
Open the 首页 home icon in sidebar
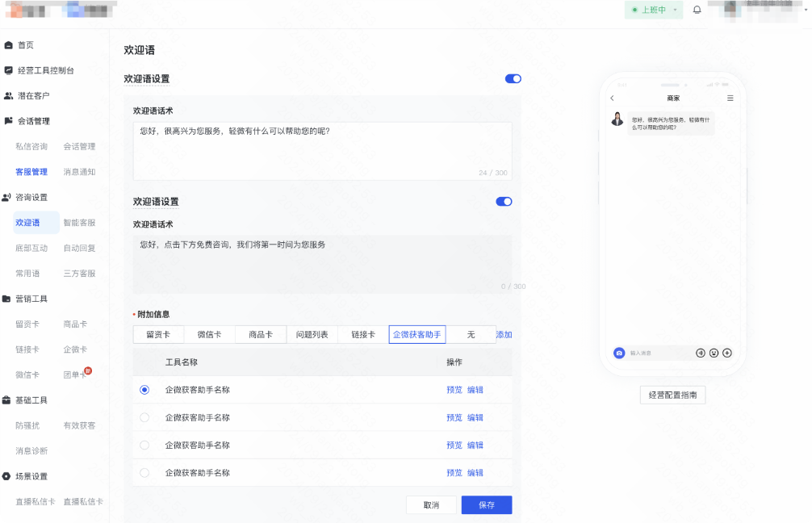8,45
